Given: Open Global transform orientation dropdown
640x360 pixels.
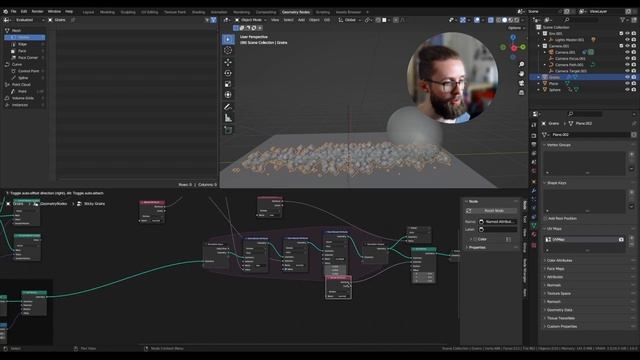Looking at the screenshot, I should coord(349,20).
